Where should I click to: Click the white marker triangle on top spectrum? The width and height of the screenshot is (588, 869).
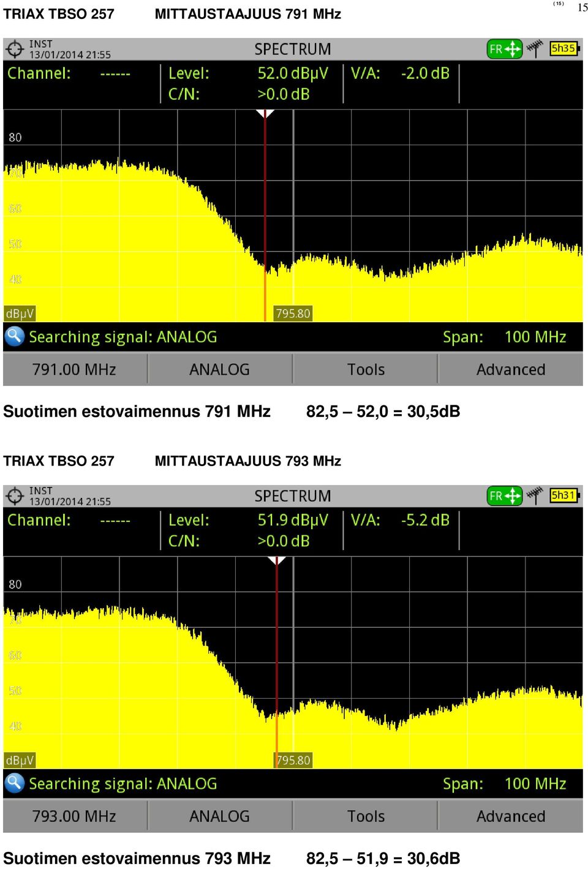pyautogui.click(x=265, y=114)
